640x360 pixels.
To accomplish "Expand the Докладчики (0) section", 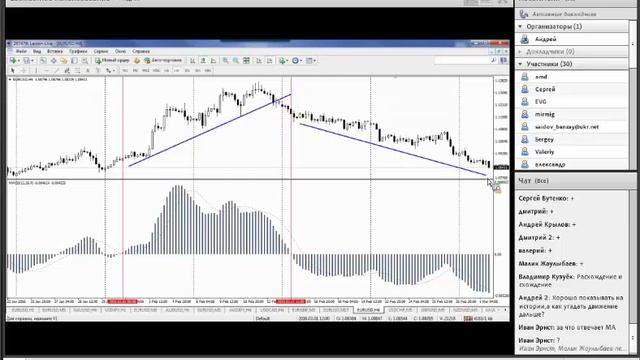I will pyautogui.click(x=520, y=51).
